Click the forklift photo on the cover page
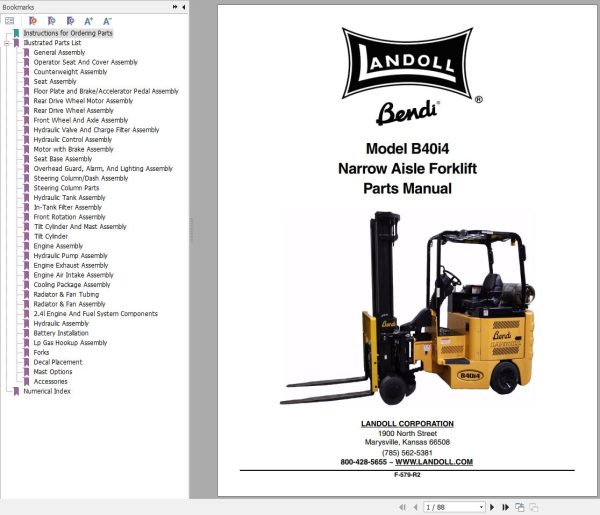The width and height of the screenshot is (600, 515). pyautogui.click(x=406, y=308)
